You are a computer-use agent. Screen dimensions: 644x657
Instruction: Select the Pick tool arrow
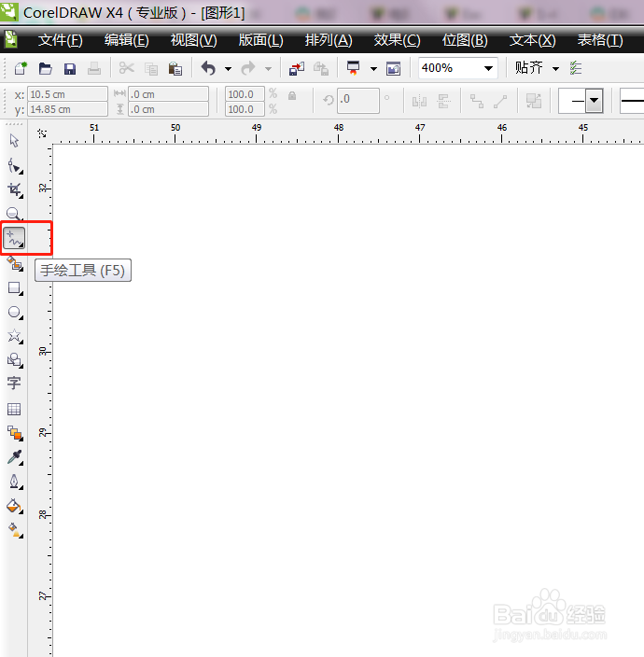[x=14, y=141]
